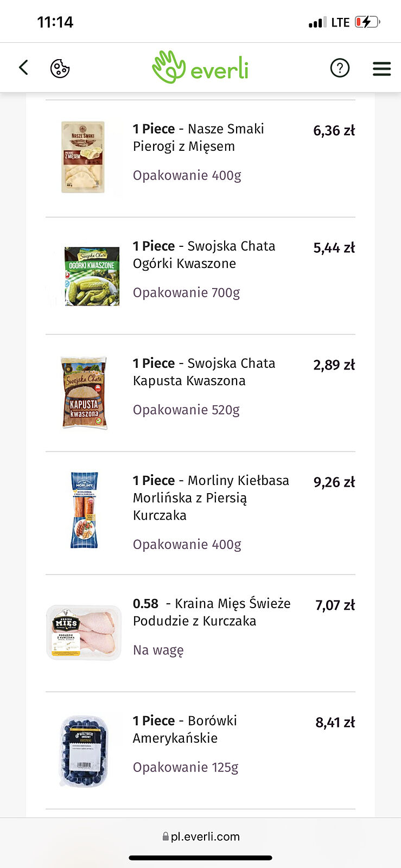
Task: Tap the cellular signal bars icon
Action: (317, 23)
